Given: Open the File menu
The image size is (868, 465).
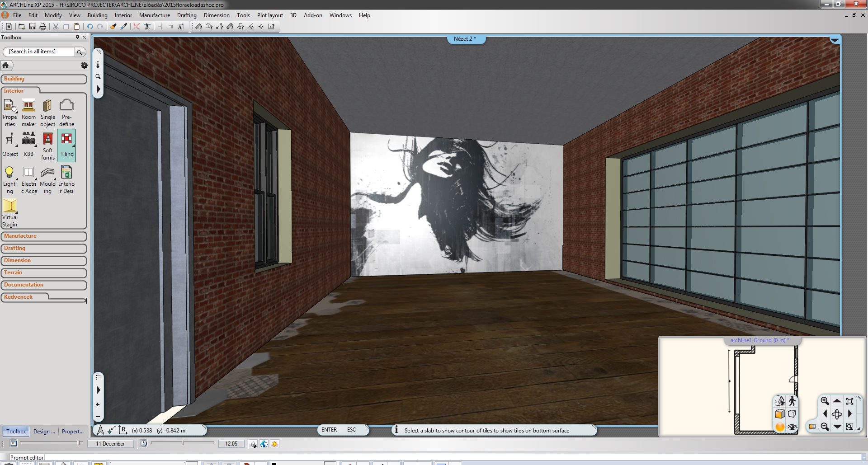Looking at the screenshot, I should (17, 15).
